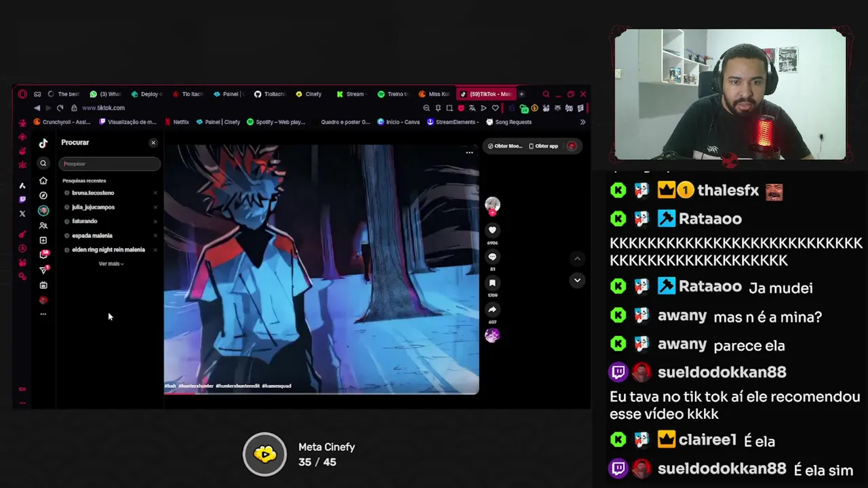This screenshot has width=868, height=488.
Task: Go to the next video (down arrow)
Action: point(577,280)
